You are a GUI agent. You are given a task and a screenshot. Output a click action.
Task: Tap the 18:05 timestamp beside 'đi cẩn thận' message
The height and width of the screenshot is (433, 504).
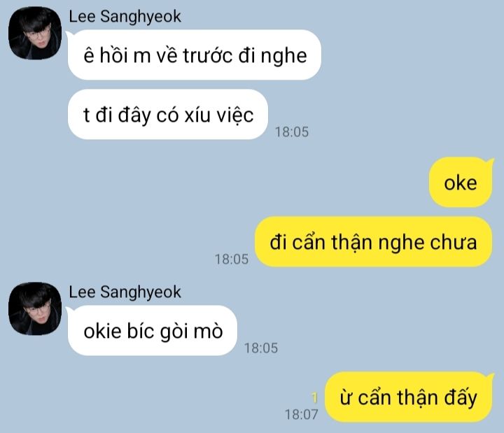coord(232,260)
